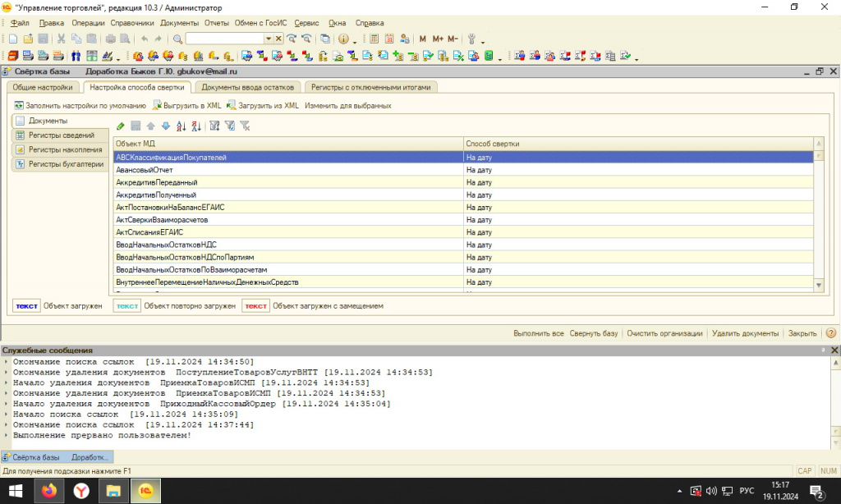
Task: Click inside the toolbar search input field
Action: 225,39
